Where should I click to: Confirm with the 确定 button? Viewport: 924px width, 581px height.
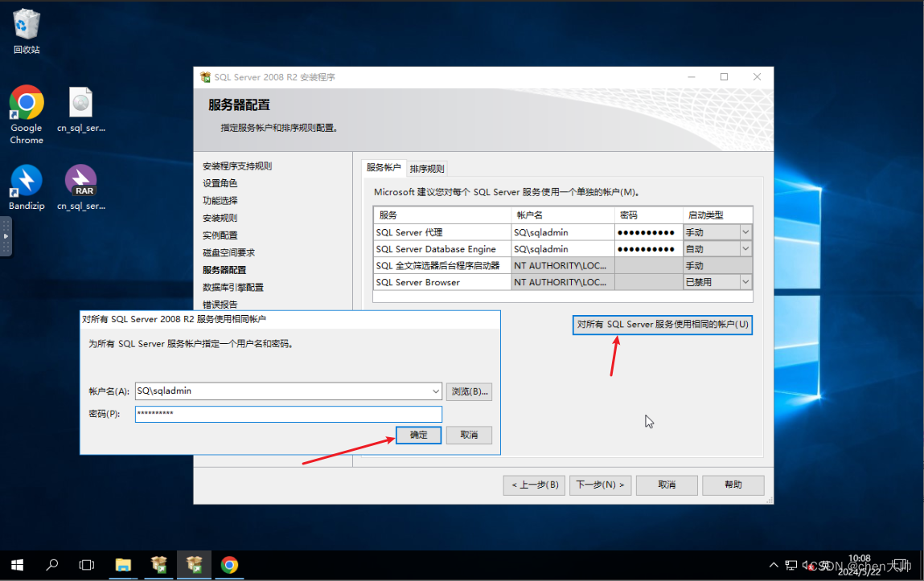click(x=418, y=435)
